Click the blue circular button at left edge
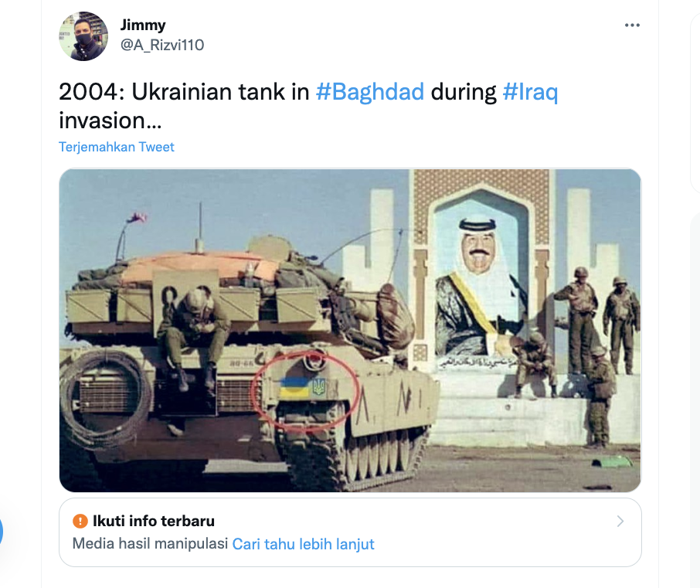700x588 pixels. pyautogui.click(x=2, y=532)
